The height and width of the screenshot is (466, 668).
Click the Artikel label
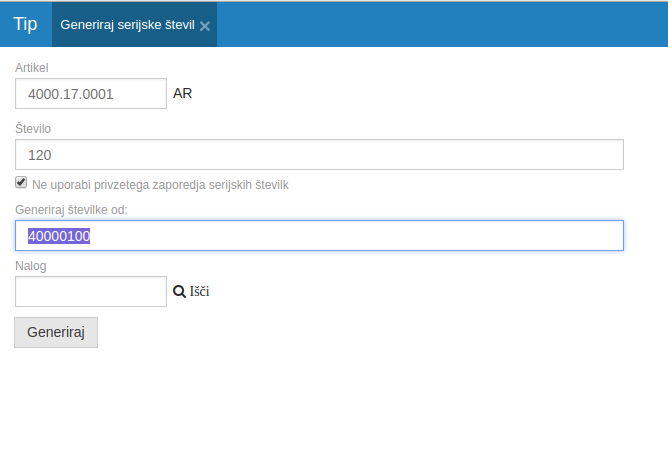point(32,67)
